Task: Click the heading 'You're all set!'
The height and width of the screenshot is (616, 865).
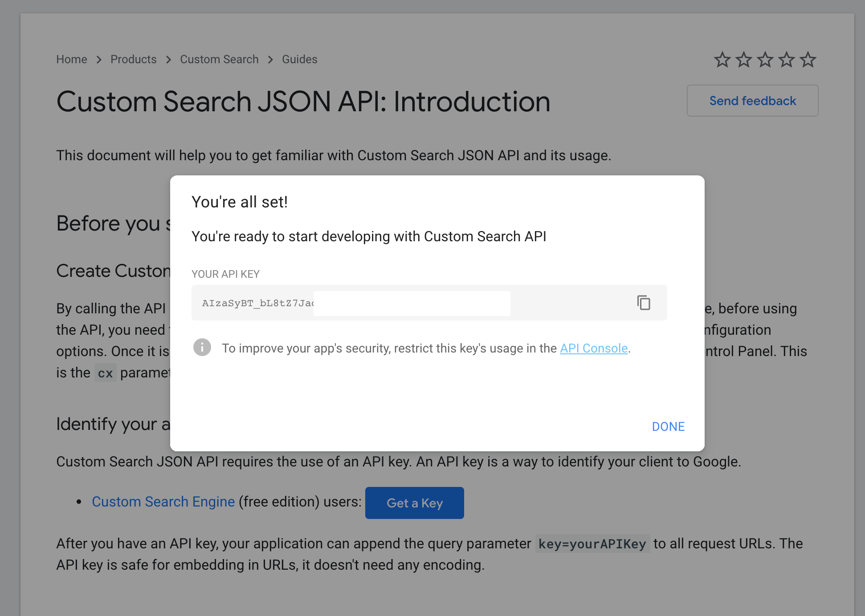Action: tap(240, 202)
